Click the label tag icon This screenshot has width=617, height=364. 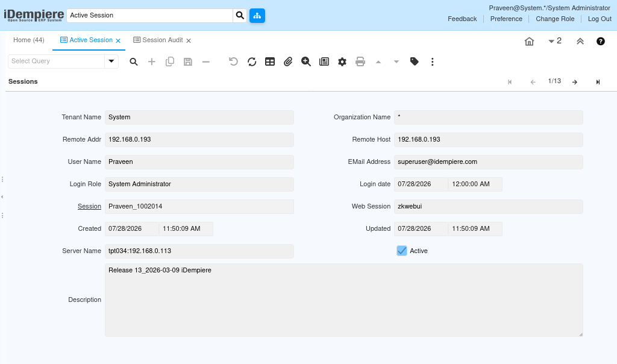click(x=415, y=61)
